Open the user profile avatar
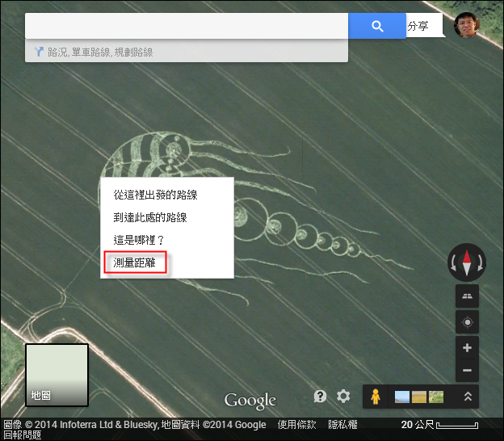The height and width of the screenshot is (441, 504). click(x=466, y=25)
